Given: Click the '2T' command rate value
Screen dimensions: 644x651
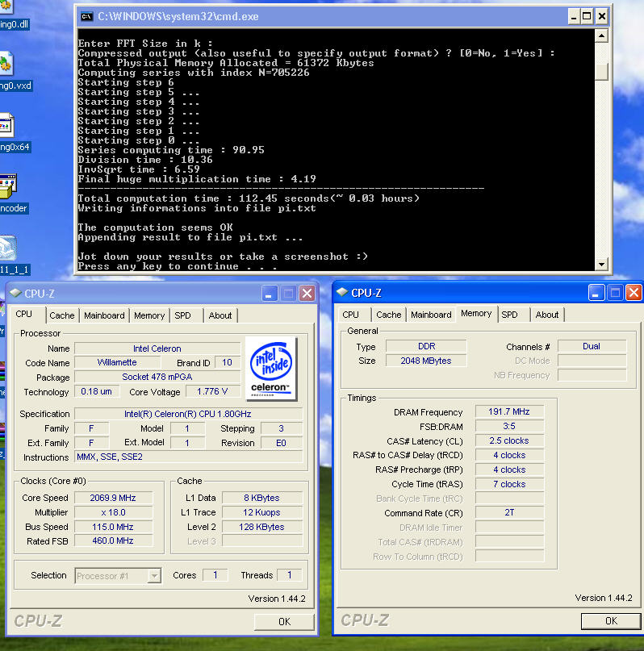Looking at the screenshot, I should (x=509, y=512).
